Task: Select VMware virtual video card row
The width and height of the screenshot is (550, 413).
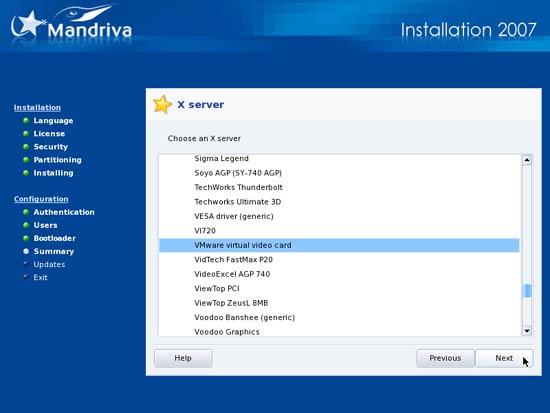Action: point(339,245)
